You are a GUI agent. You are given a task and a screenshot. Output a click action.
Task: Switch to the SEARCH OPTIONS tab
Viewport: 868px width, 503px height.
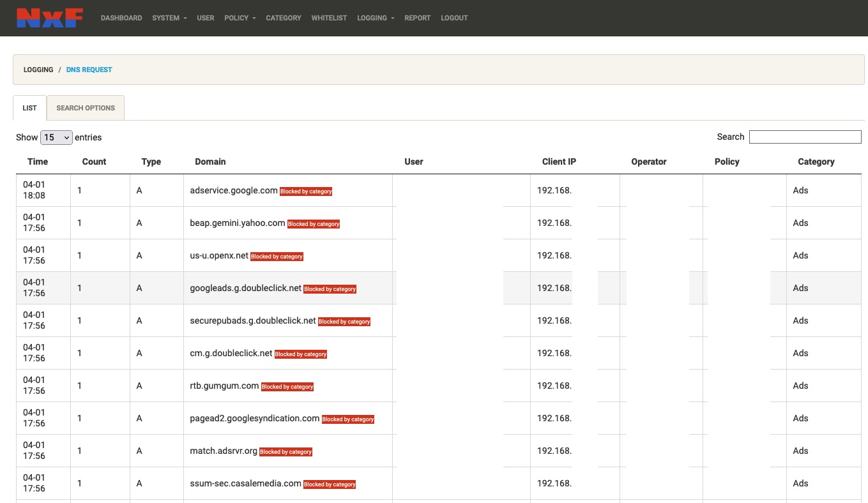click(x=85, y=108)
